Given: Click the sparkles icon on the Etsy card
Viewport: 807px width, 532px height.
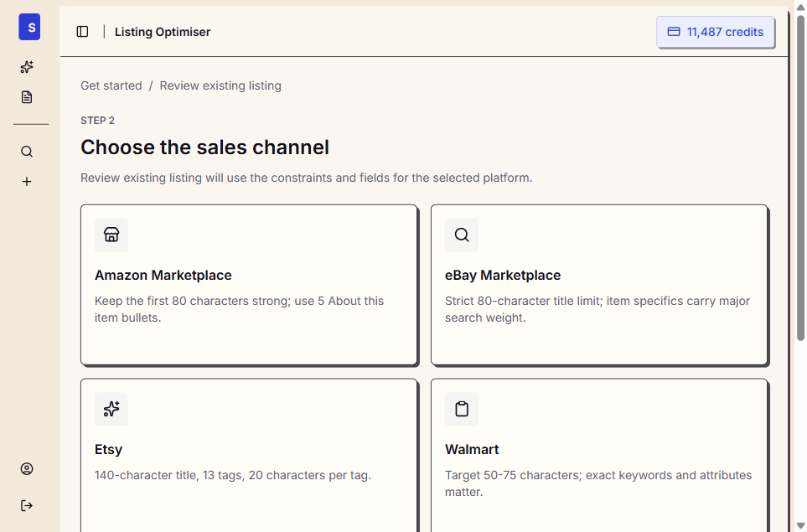Looking at the screenshot, I should [111, 409].
